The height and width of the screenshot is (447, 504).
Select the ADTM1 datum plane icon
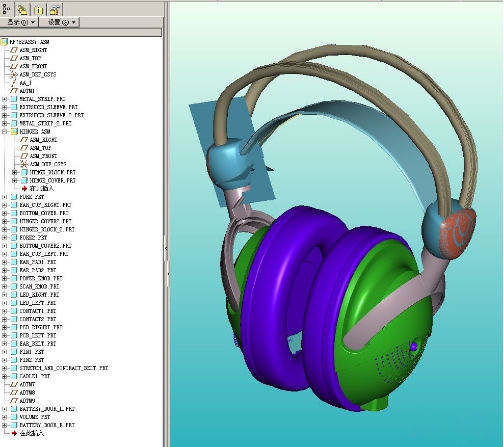click(x=14, y=91)
